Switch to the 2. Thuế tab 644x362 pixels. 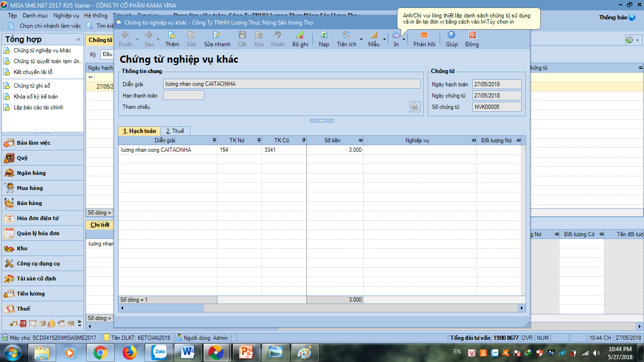(175, 131)
